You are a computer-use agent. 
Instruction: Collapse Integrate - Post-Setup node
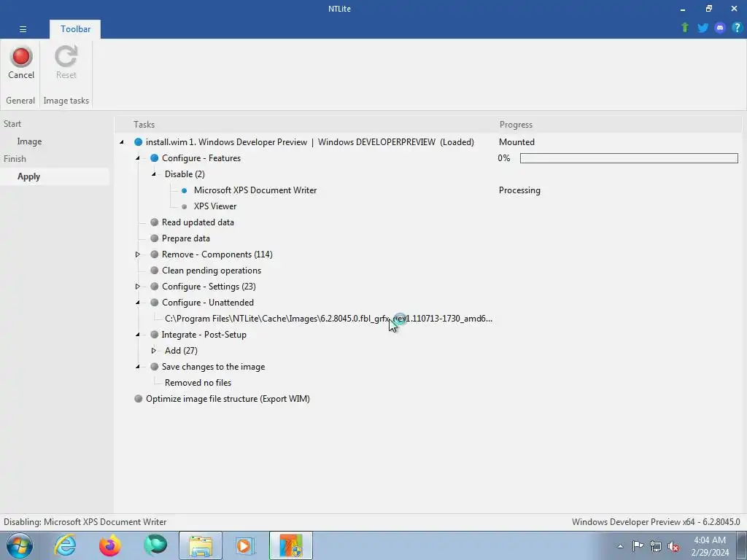(138, 335)
